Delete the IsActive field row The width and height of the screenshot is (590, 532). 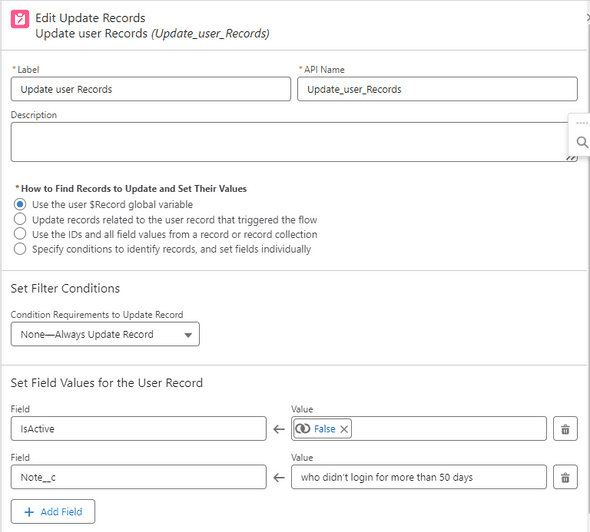565,429
